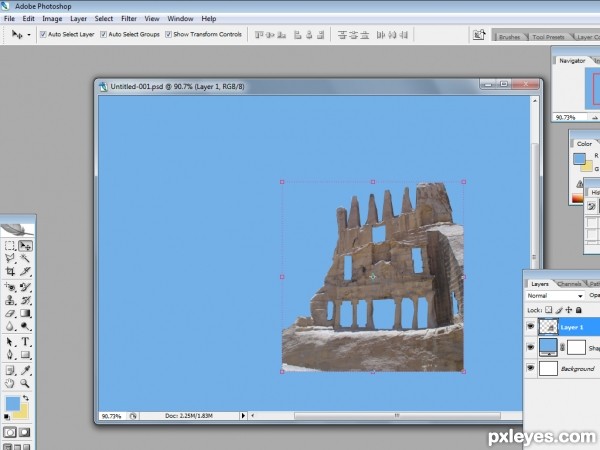600x450 pixels.
Task: Select the Hand tool
Action: coord(10,383)
